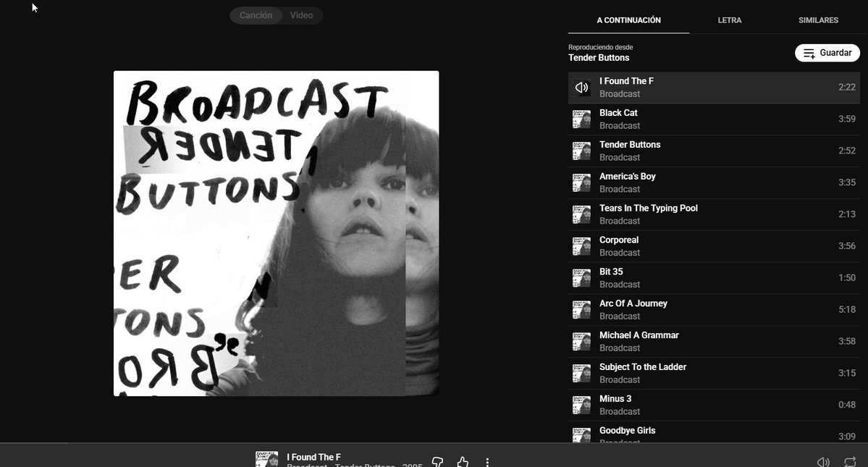Switch to Canción mode

click(x=256, y=15)
